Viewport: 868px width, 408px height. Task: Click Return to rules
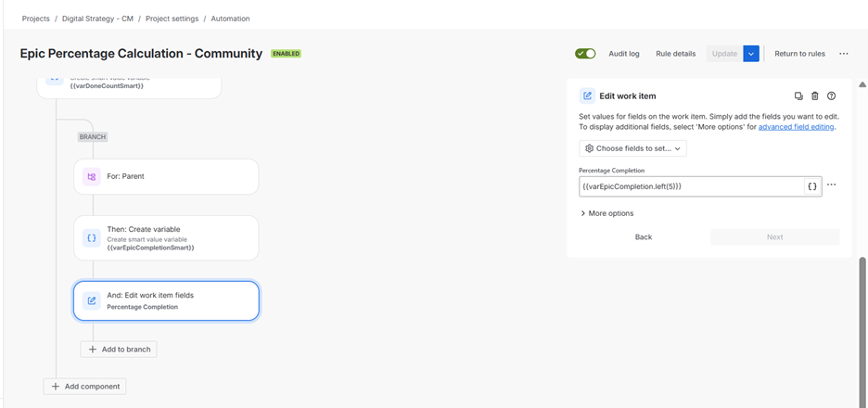click(799, 54)
